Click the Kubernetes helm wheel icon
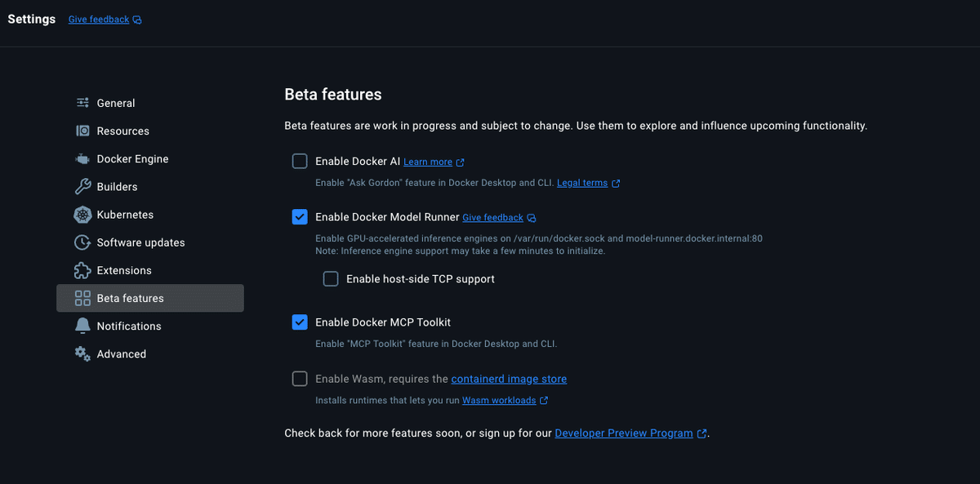 tap(82, 215)
